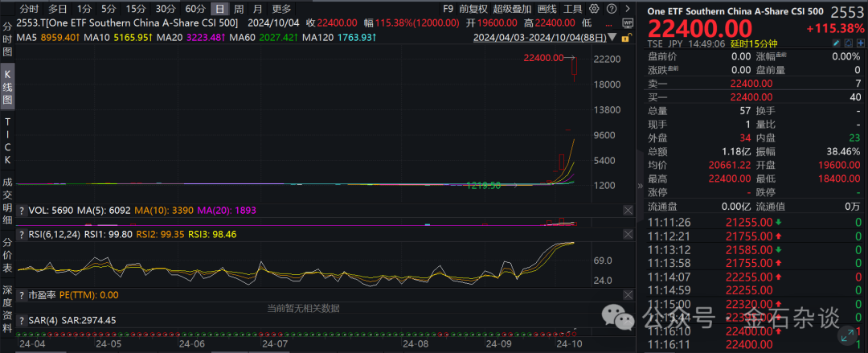Select the 日 daily period tab
Viewport: 868px width, 353px height.
(x=219, y=8)
